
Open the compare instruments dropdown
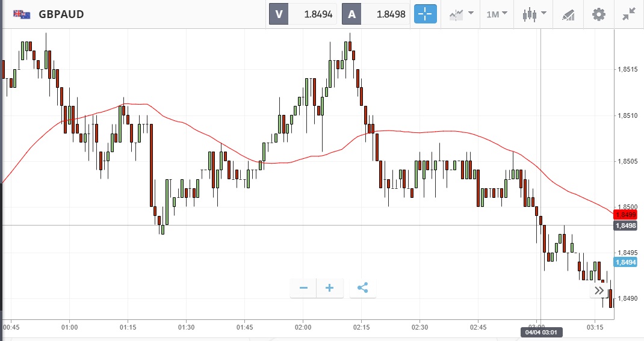(x=460, y=14)
